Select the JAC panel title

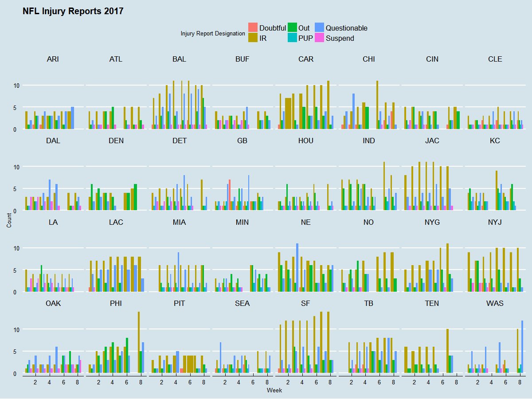coord(432,141)
